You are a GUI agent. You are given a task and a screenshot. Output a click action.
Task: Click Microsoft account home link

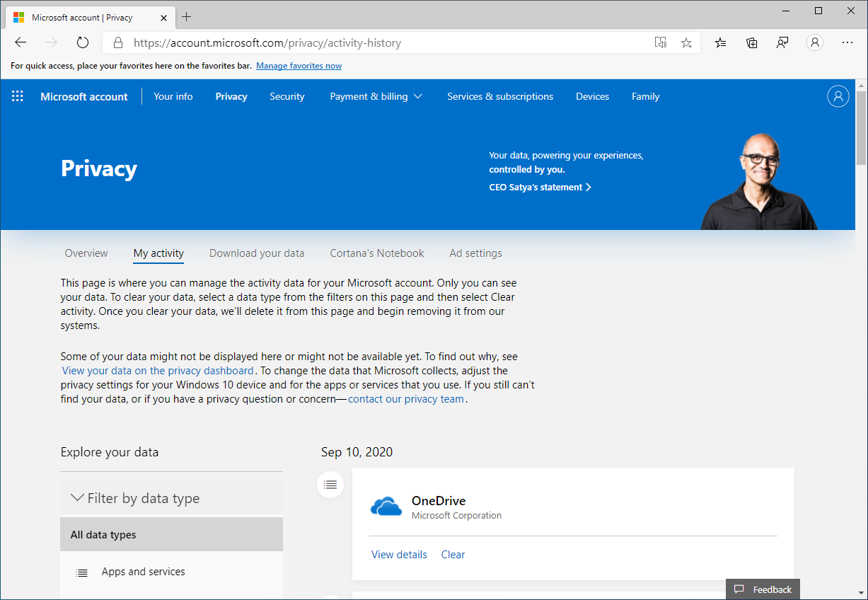[x=84, y=97]
